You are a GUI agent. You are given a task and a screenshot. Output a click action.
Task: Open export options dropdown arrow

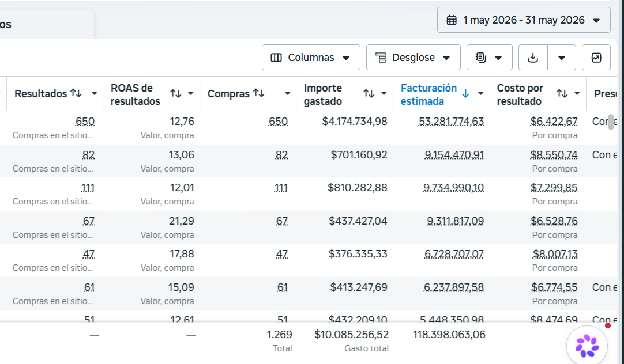click(x=562, y=58)
